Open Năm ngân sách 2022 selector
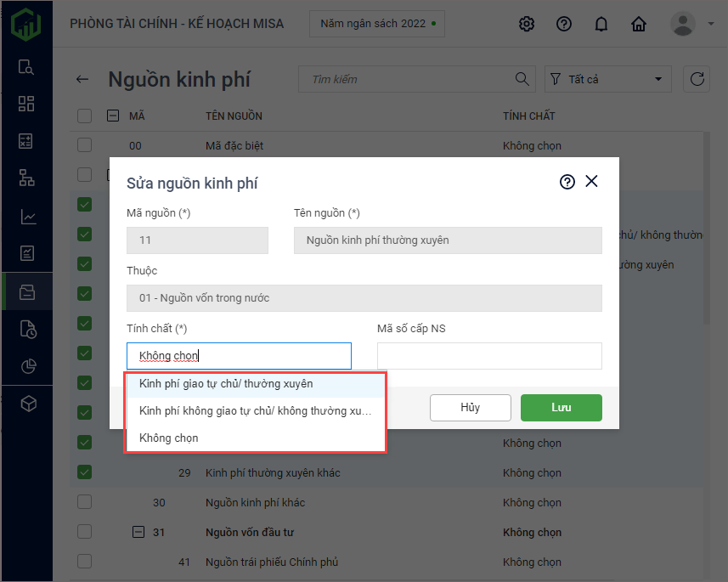The height and width of the screenshot is (582, 728). click(x=376, y=24)
